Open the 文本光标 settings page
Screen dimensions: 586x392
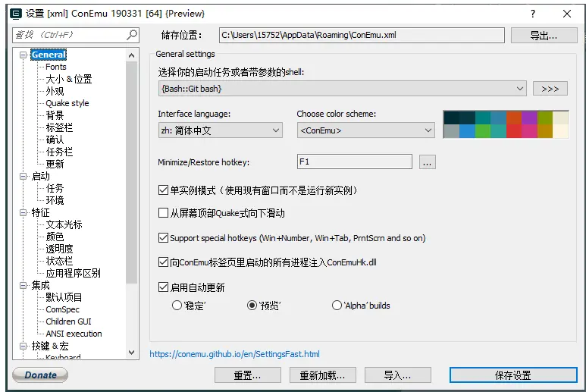[x=64, y=224]
